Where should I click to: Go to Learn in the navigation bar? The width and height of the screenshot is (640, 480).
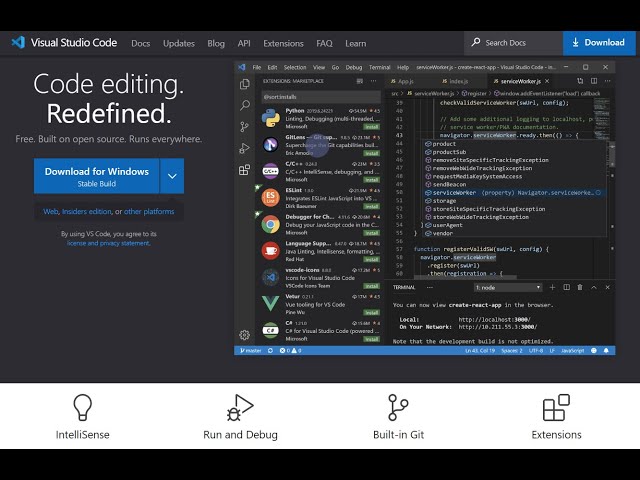point(356,43)
